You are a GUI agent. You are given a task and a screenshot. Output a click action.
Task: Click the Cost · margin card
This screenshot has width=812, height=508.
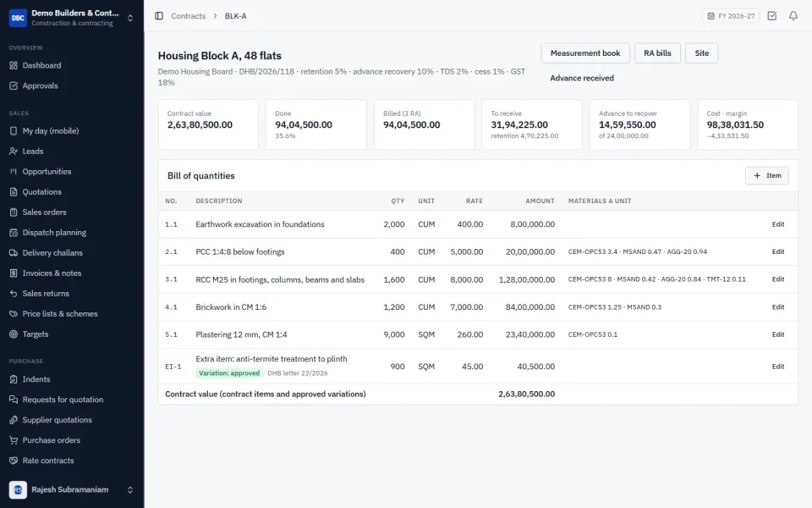point(748,125)
